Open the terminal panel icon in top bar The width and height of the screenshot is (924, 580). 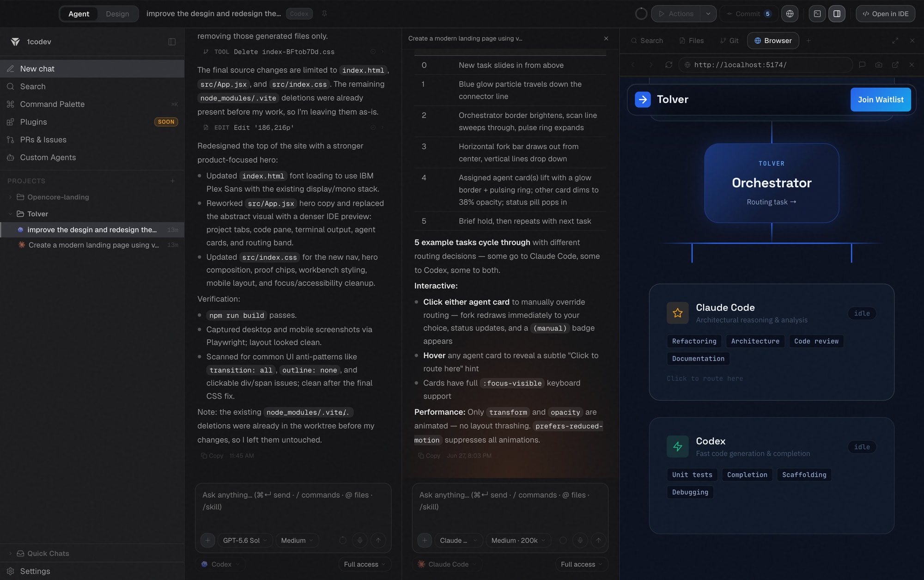(817, 14)
